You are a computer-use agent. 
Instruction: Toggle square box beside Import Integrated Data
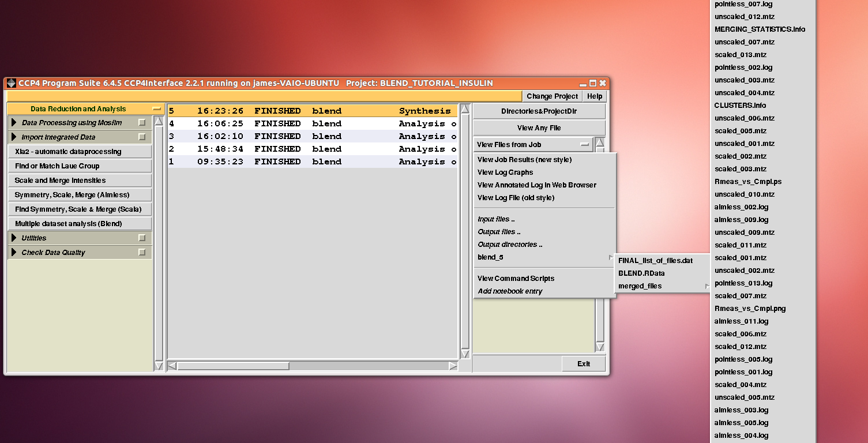(x=142, y=137)
